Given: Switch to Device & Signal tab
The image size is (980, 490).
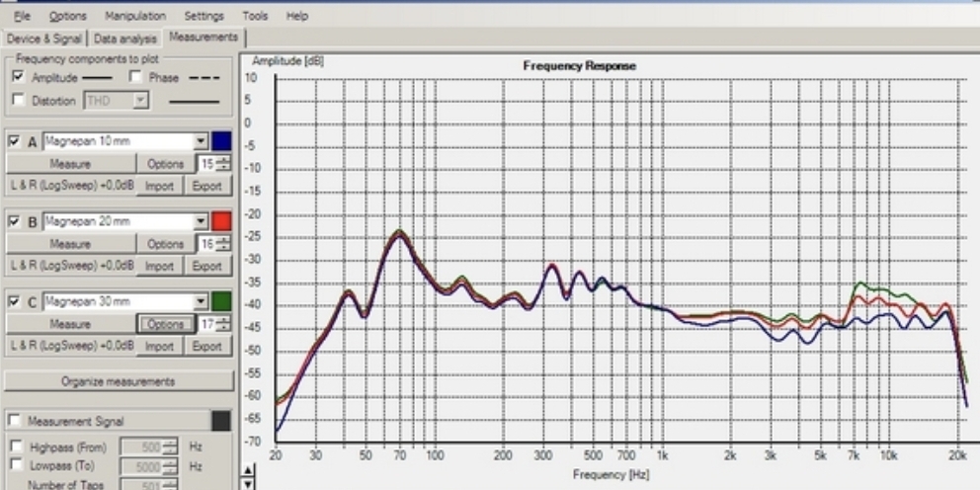Looking at the screenshot, I should point(43,39).
